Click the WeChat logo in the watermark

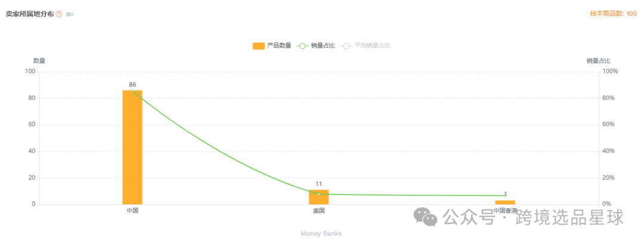[x=426, y=217]
